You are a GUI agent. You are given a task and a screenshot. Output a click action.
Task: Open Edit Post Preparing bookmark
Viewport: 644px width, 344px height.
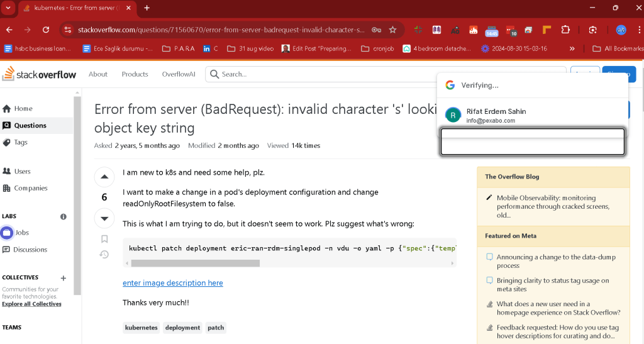point(317,48)
